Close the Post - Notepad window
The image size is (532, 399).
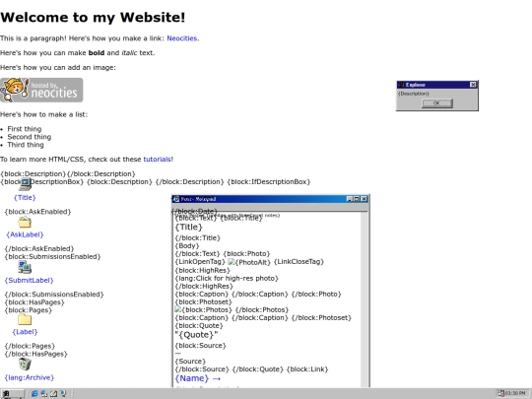(x=365, y=199)
